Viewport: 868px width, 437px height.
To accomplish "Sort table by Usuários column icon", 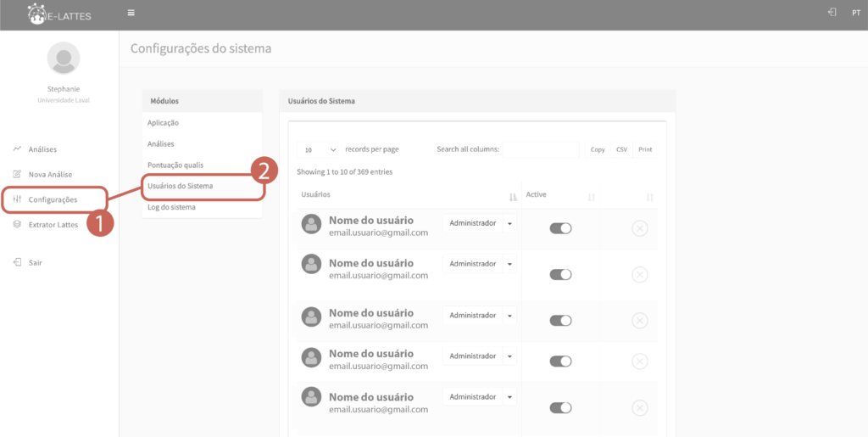I will [513, 197].
